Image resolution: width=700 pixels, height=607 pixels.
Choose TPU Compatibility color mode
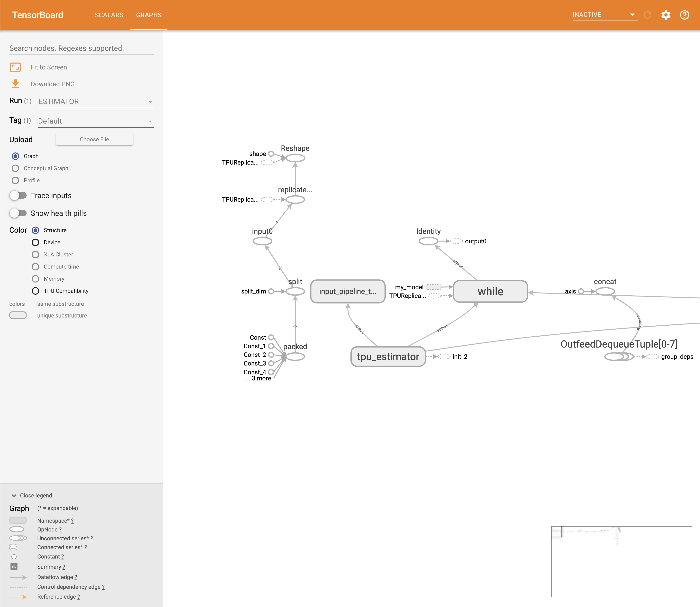click(35, 291)
